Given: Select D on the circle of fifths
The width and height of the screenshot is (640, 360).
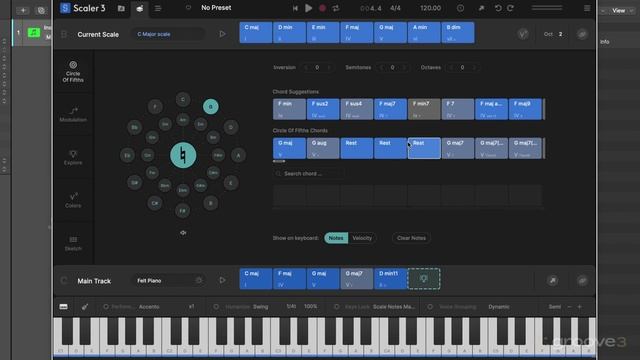Looking at the screenshot, I should 231,127.
